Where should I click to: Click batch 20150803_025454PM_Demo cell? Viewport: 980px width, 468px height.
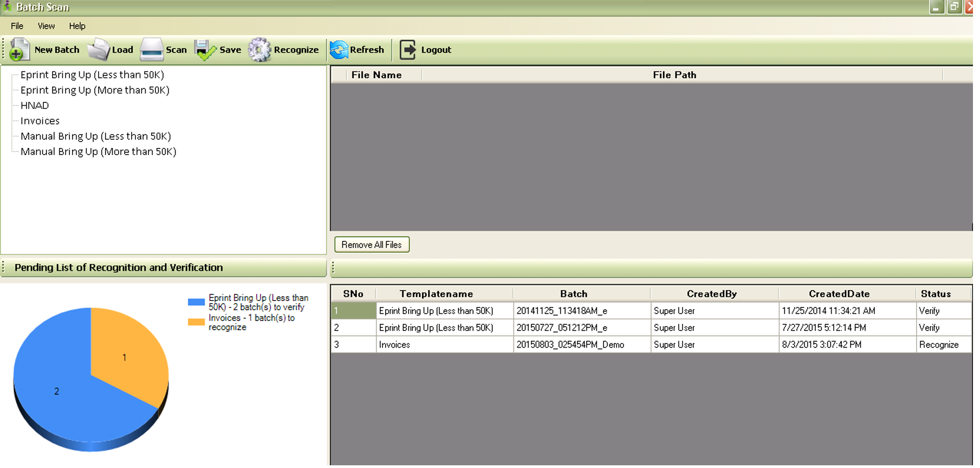coord(582,344)
